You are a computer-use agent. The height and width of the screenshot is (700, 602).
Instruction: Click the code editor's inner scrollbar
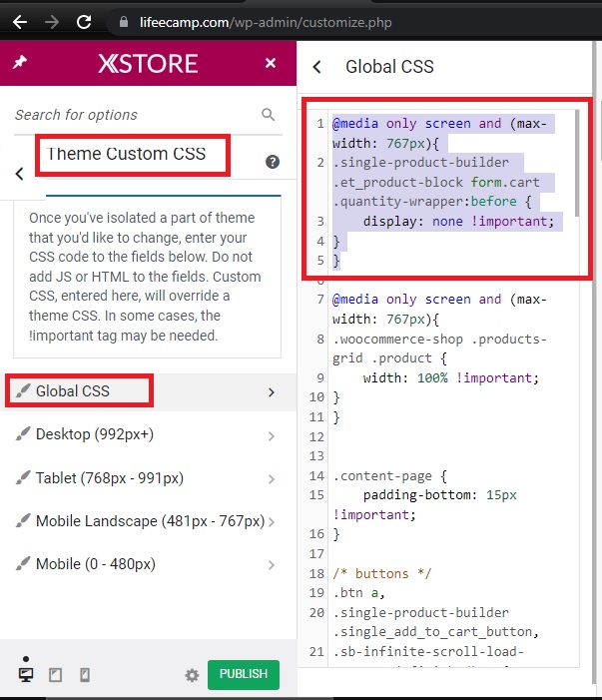(577, 164)
